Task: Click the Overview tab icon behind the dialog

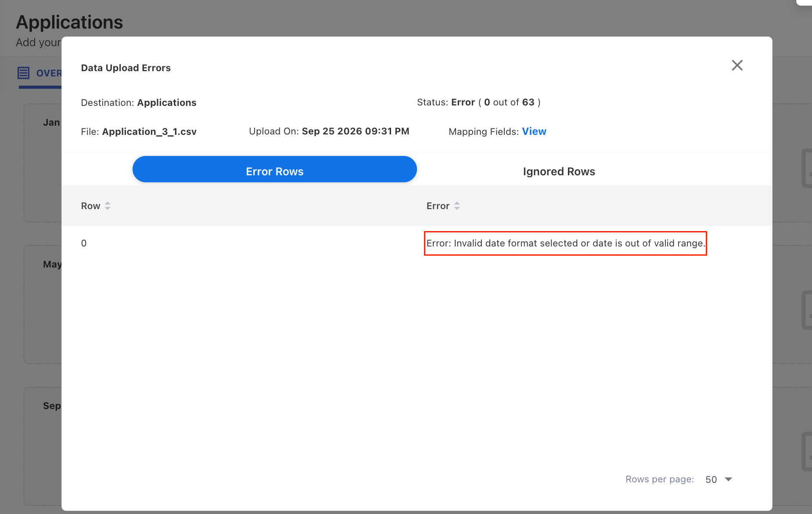Action: tap(24, 73)
